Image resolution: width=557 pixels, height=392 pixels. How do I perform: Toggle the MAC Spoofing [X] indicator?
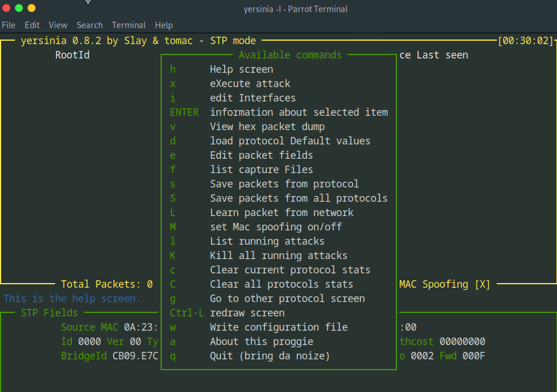445,284
